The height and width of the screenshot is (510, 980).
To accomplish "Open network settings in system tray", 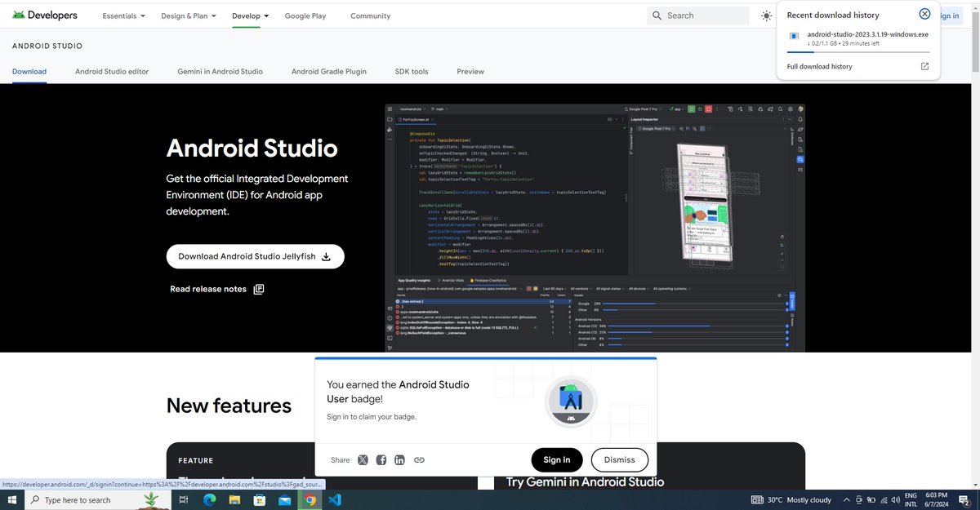I will (883, 499).
